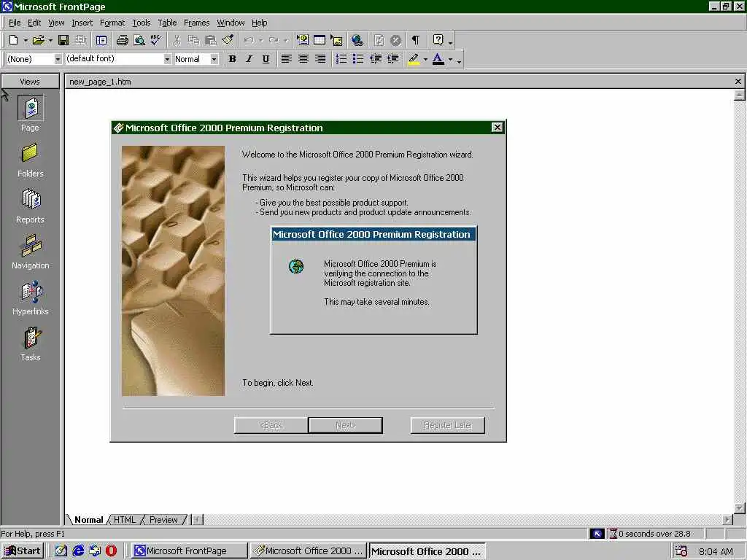Viewport: 747px width, 560px height.
Task: Click the Decrease Indent icon
Action: pyautogui.click(x=376, y=59)
